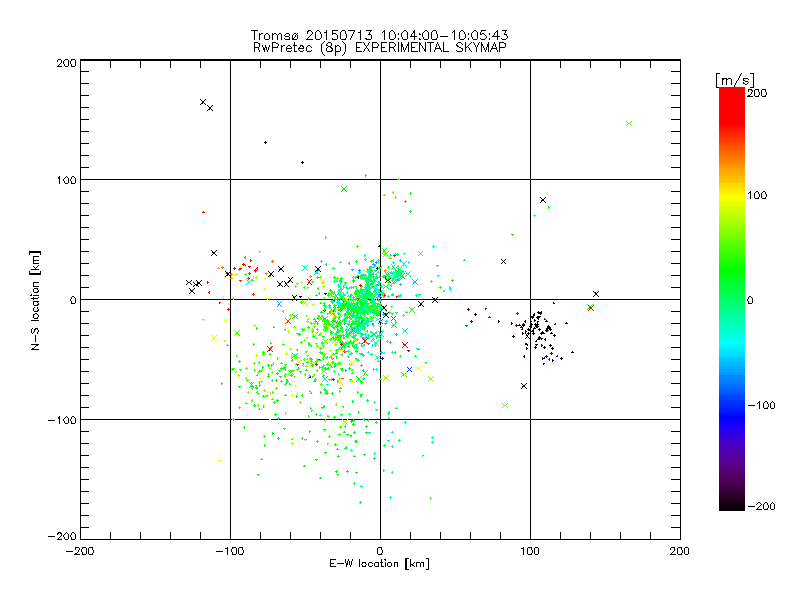Screen dimensions: 800x600
Task: Click the 'N-S location [km]' axis label
Action: pyautogui.click(x=35, y=300)
